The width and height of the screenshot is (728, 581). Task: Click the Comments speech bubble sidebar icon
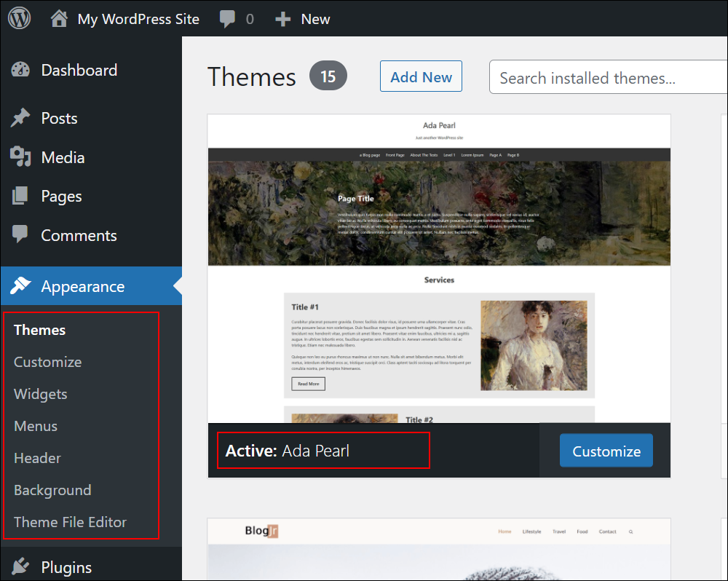(20, 234)
